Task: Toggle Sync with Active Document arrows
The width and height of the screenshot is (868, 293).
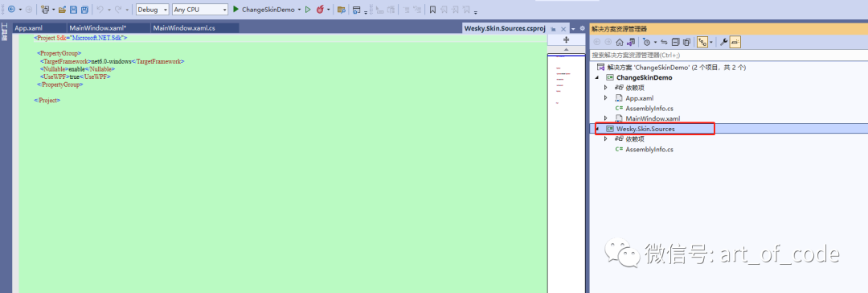Action: click(664, 42)
